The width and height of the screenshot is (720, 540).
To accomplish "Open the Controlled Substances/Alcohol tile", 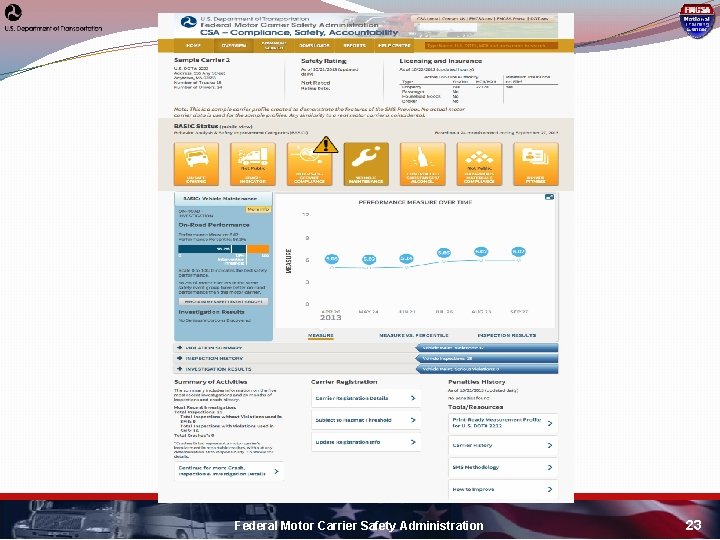I will [422, 164].
